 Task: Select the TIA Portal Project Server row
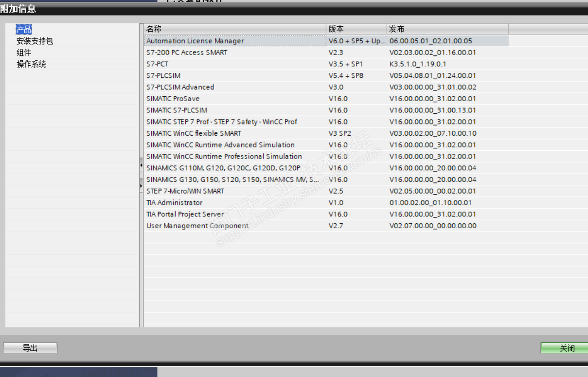[326, 214]
